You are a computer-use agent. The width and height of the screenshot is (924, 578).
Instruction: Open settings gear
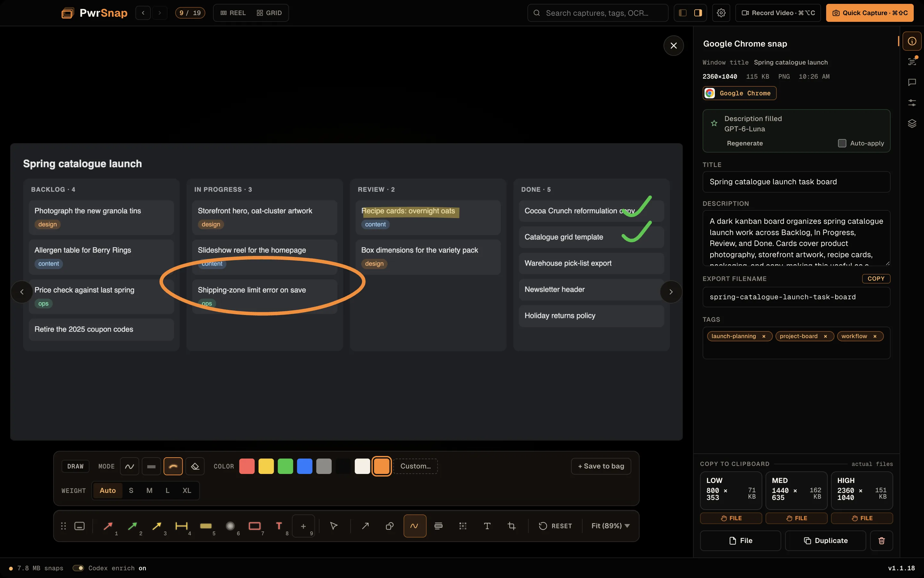pos(721,13)
